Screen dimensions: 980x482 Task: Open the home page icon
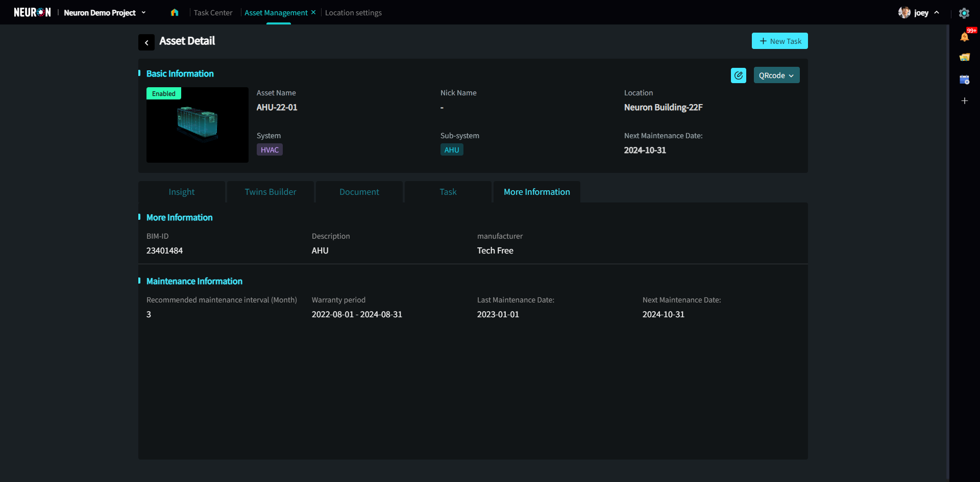pos(175,12)
